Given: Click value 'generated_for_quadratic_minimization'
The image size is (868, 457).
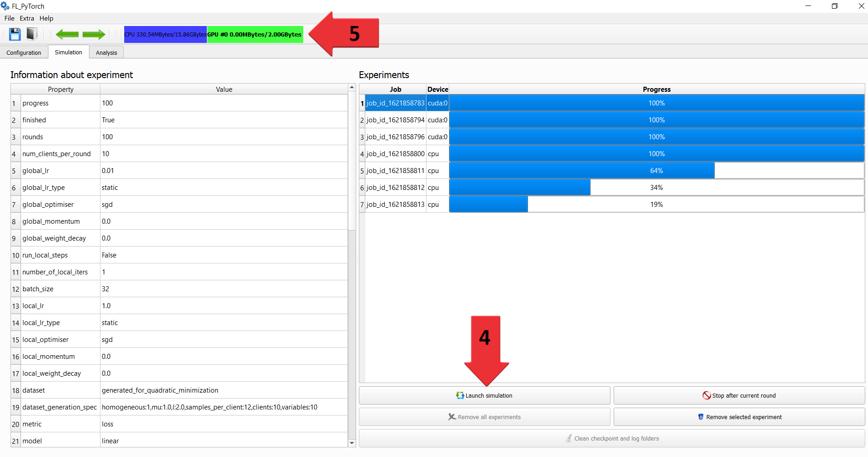Looking at the screenshot, I should (224, 390).
